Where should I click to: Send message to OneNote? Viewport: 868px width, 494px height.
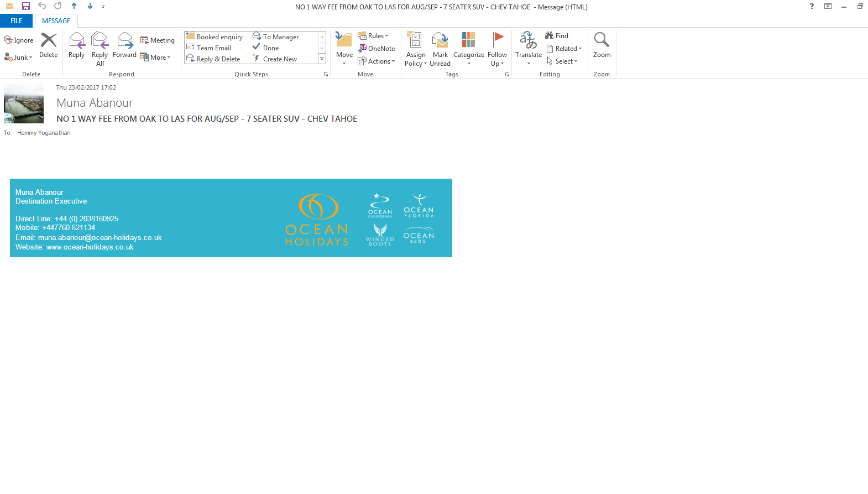point(377,49)
